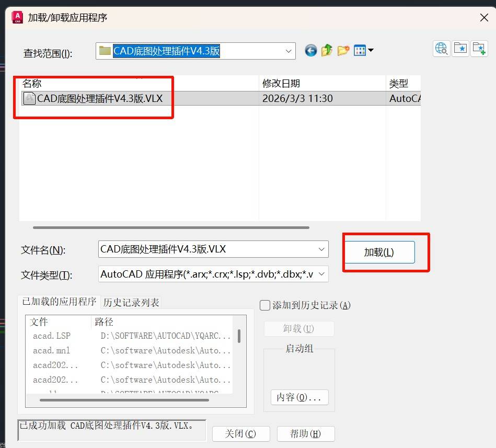Create a new folder
The height and width of the screenshot is (448, 496).
[343, 51]
